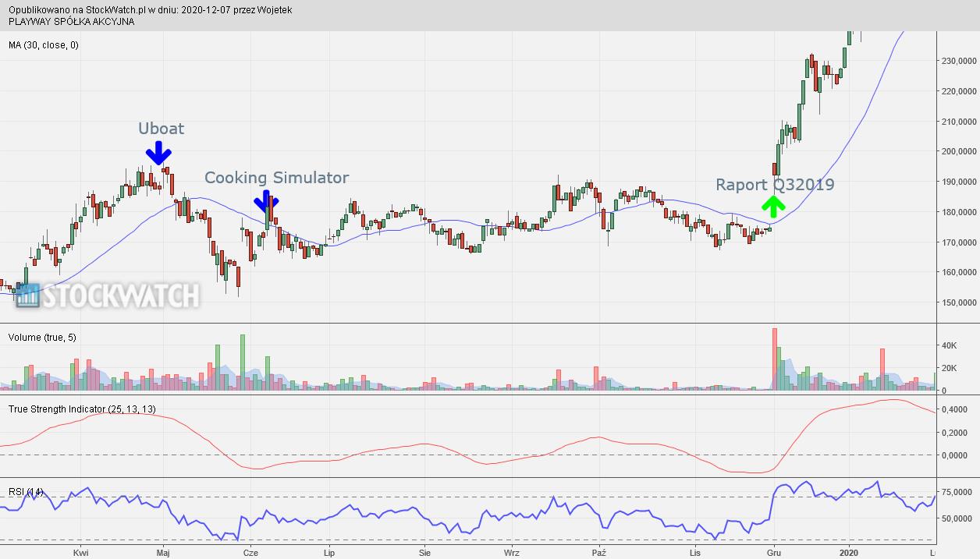Click the 230,0000 price axis label
The image size is (980, 559).
pos(959,61)
